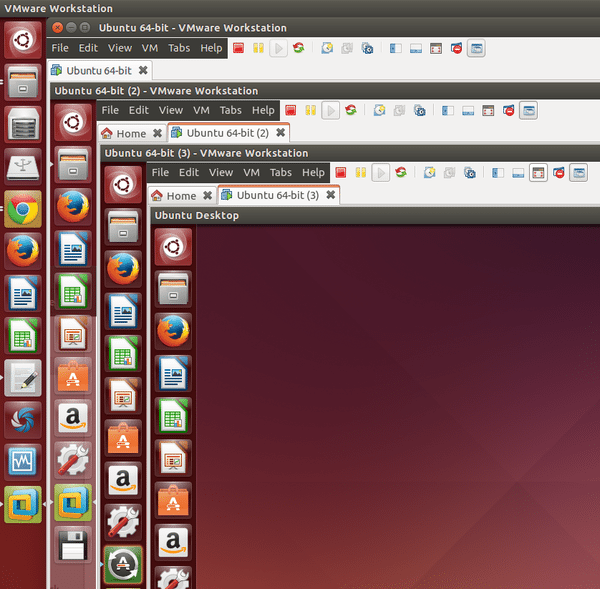Open text editor from host launcher

click(x=23, y=378)
